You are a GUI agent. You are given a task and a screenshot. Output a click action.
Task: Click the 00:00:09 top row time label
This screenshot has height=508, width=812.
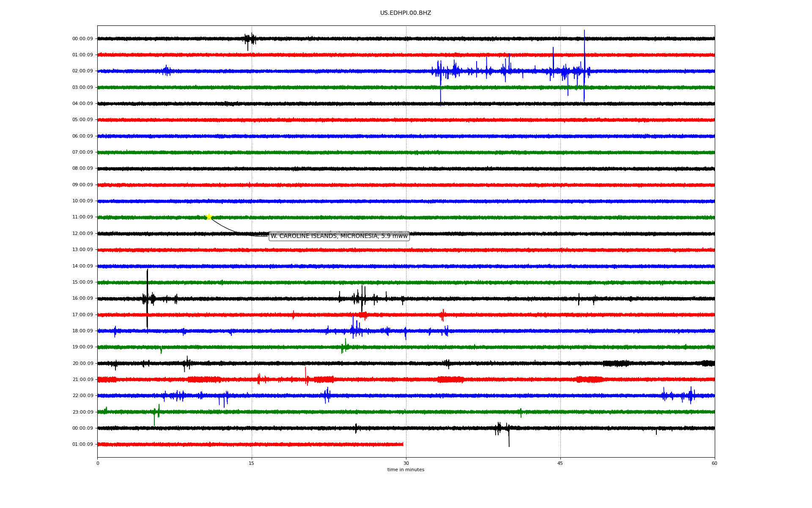82,39
